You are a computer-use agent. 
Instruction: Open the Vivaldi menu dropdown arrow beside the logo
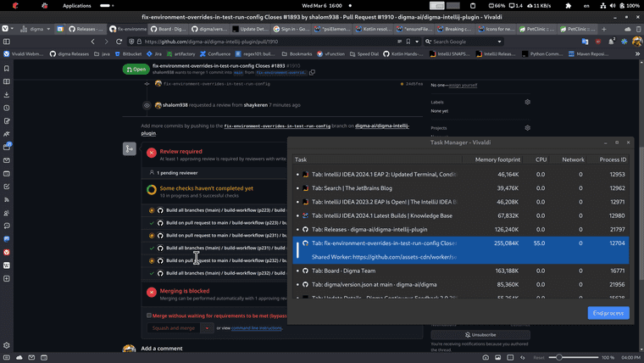coord(12,29)
